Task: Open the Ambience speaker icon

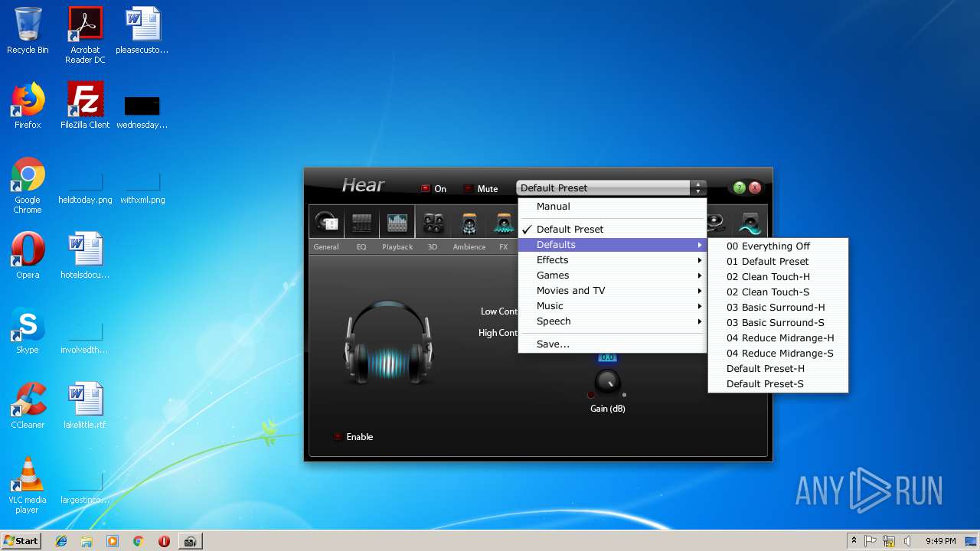Action: pos(469,223)
